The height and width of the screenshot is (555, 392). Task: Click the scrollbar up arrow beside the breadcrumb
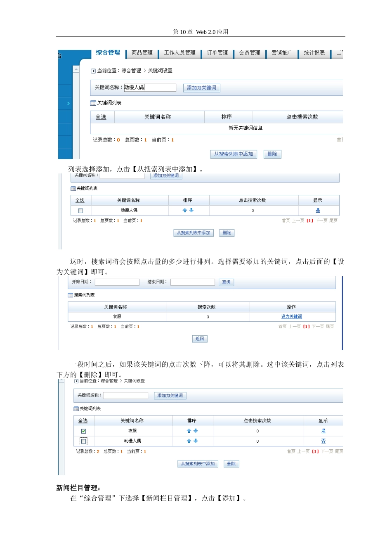point(76,69)
